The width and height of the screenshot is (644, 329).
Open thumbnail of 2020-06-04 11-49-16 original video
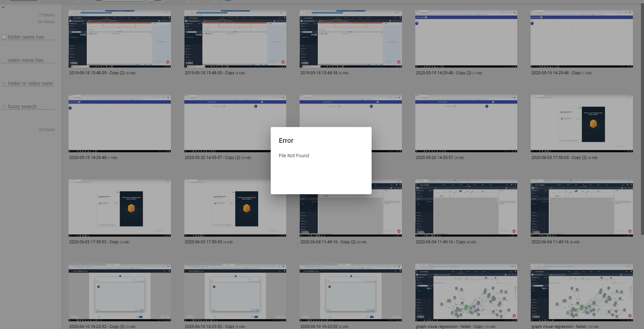pyautogui.click(x=582, y=208)
